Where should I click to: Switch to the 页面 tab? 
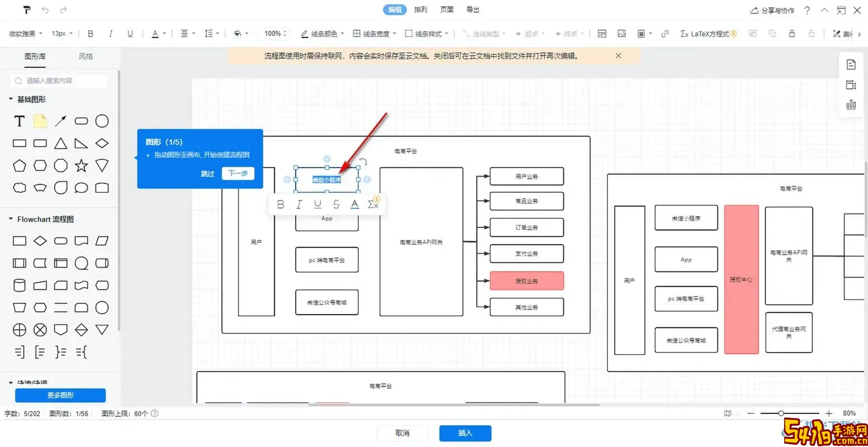447,9
